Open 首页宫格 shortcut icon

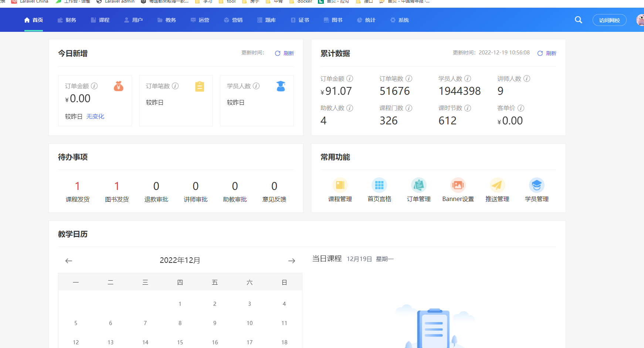[x=379, y=185]
